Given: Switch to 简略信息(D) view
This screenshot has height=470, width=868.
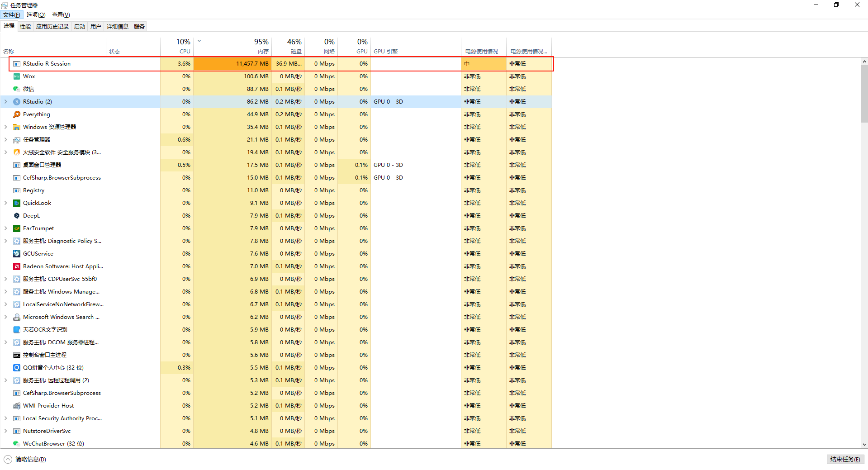Looking at the screenshot, I should (25, 459).
